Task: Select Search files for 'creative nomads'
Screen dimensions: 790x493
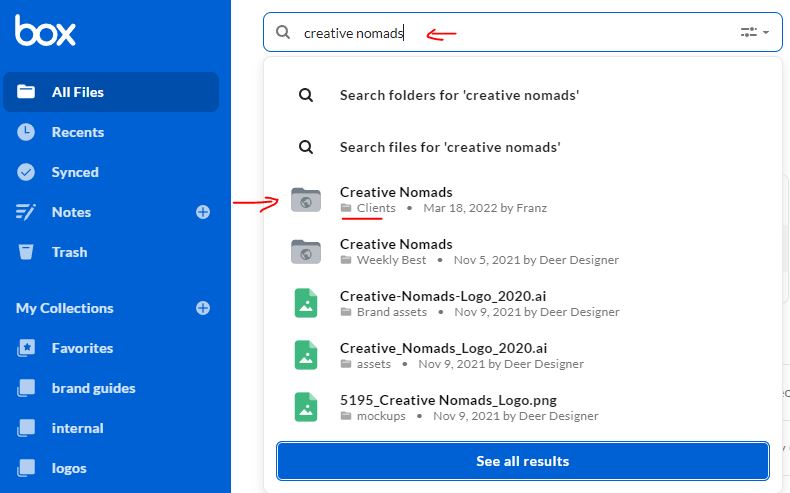Action: click(449, 147)
